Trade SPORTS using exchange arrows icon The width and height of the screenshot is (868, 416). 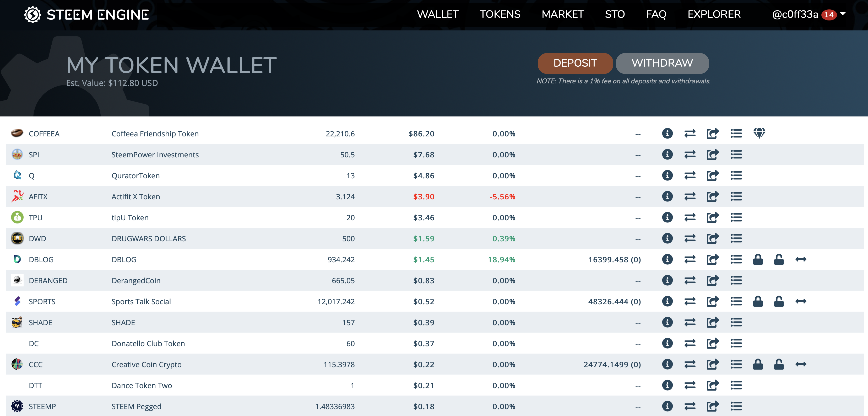tap(690, 301)
